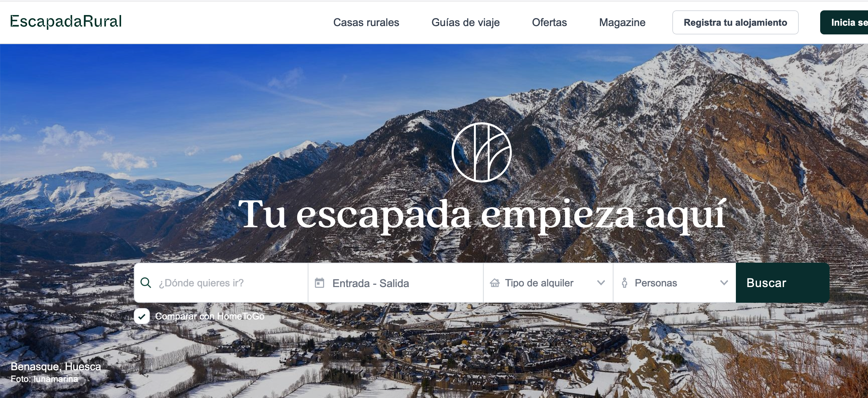868x398 pixels.
Task: Open the Personas dropdown chevron
Action: point(724,283)
